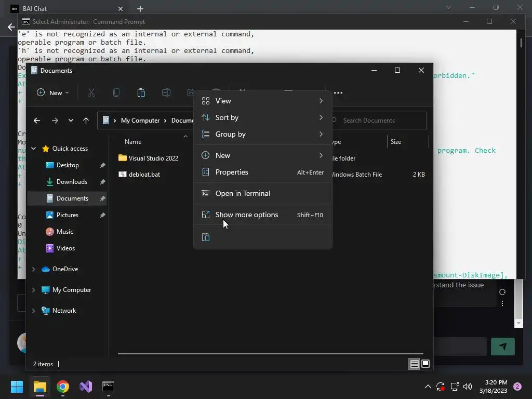Open the Group by submenu

click(262, 134)
